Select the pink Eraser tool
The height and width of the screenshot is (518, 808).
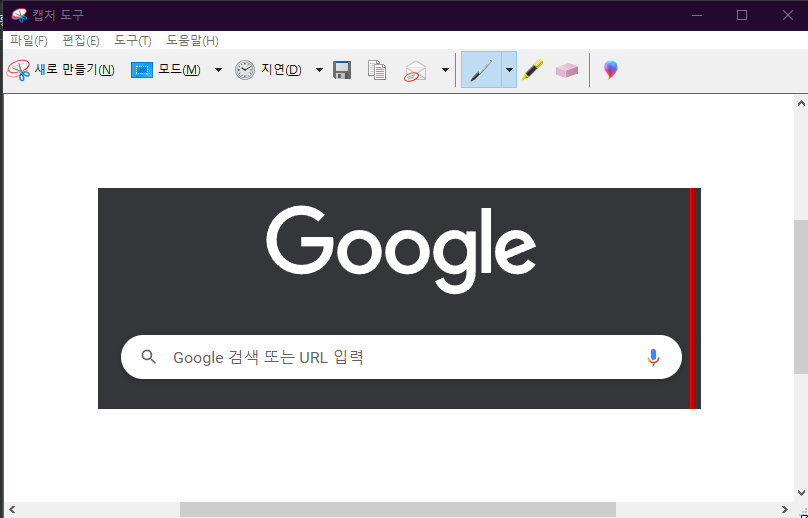pos(567,70)
